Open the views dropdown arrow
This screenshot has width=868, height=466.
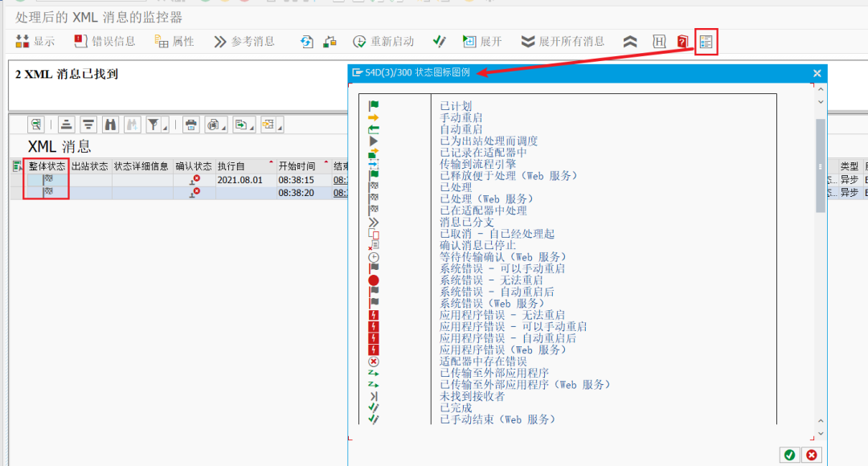point(223,127)
